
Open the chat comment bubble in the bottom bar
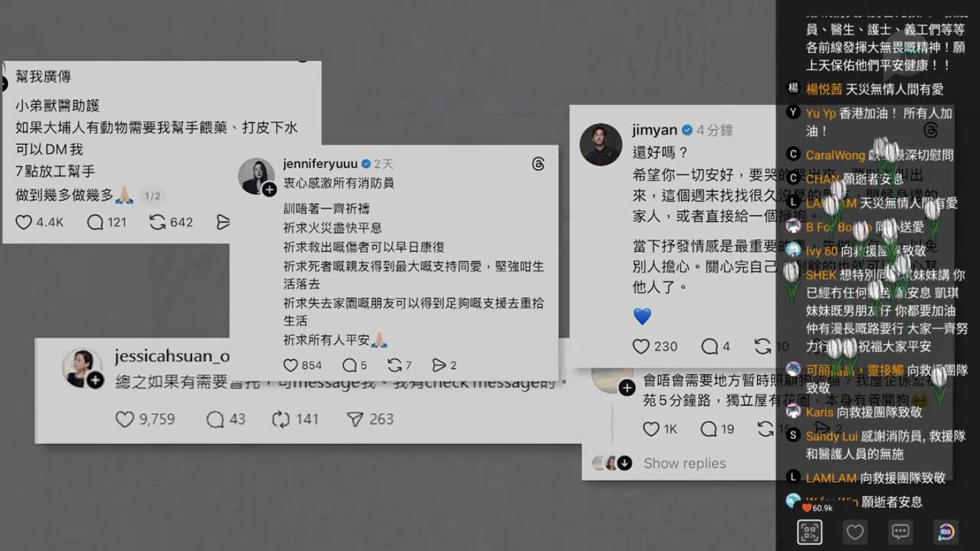[x=901, y=532]
